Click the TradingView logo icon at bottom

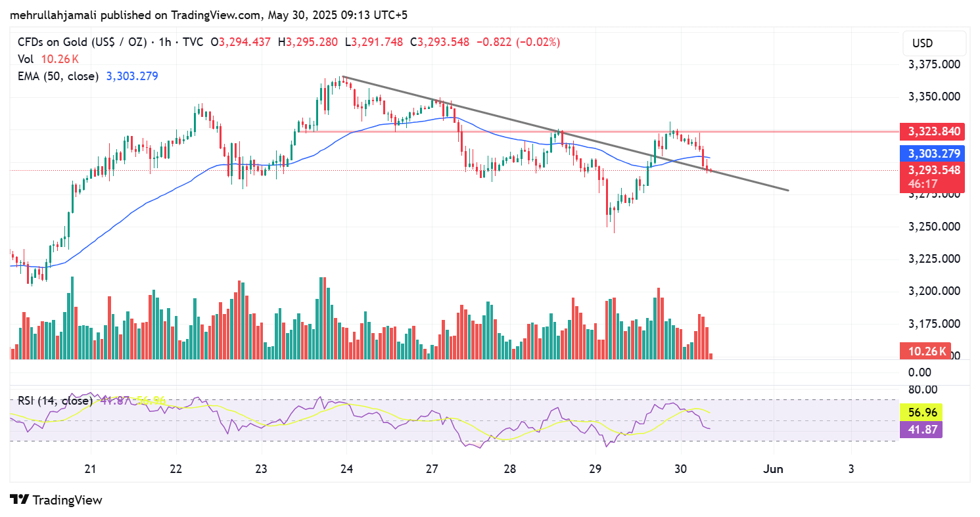pos(20,500)
